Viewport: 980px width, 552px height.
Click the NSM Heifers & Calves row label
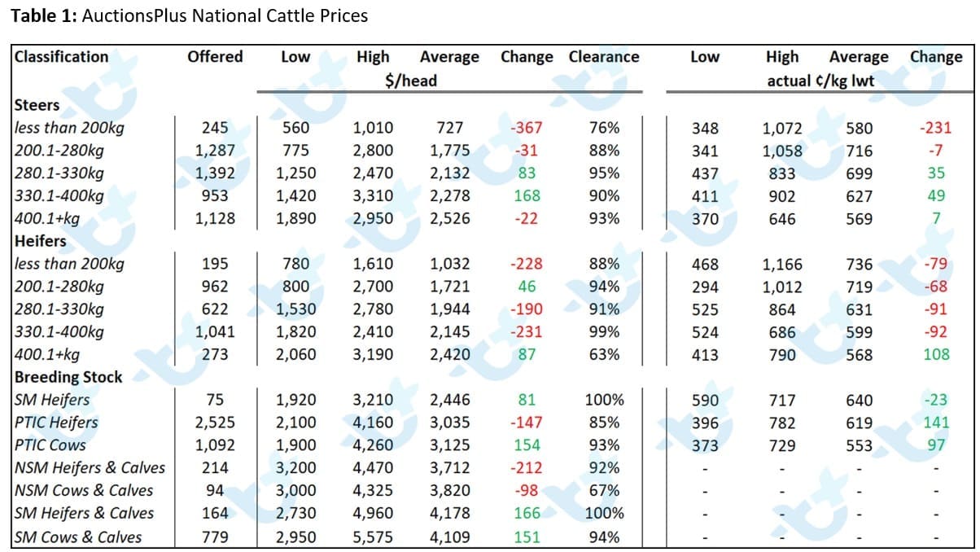click(90, 468)
